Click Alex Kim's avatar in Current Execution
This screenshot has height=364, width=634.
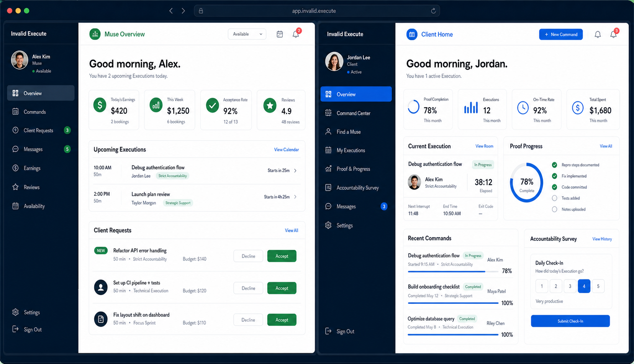click(x=414, y=182)
